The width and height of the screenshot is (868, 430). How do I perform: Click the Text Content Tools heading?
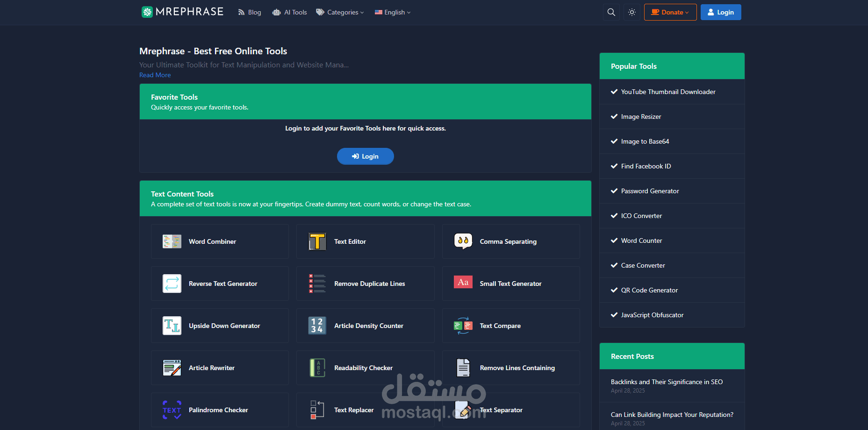point(182,194)
